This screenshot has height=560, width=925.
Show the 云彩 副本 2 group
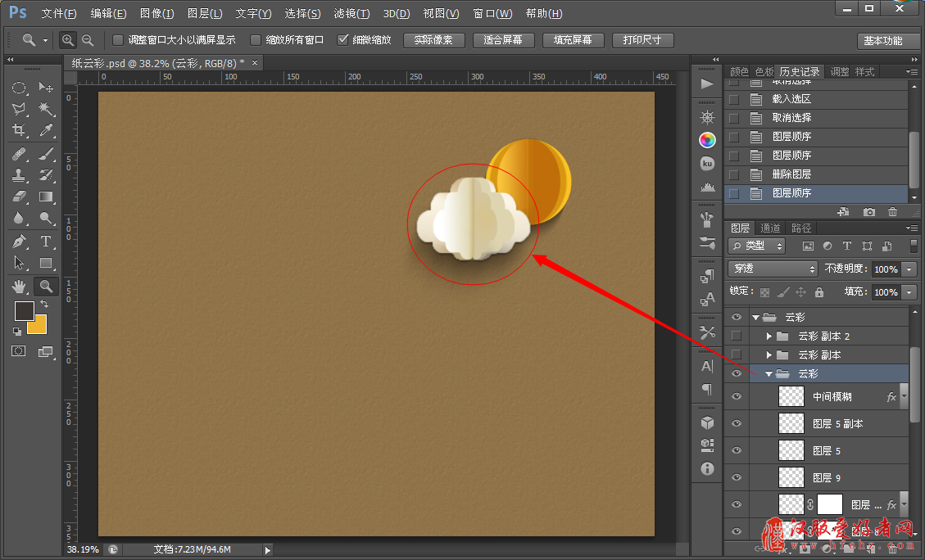[737, 336]
